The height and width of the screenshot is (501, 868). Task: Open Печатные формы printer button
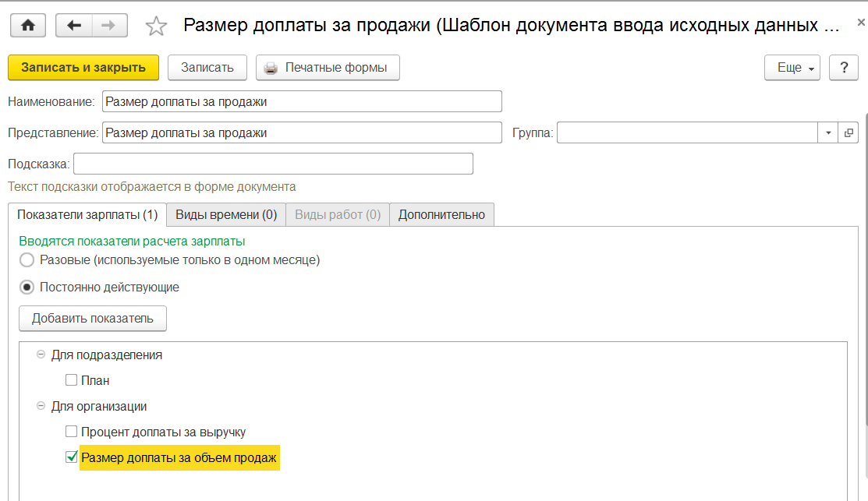pos(328,68)
